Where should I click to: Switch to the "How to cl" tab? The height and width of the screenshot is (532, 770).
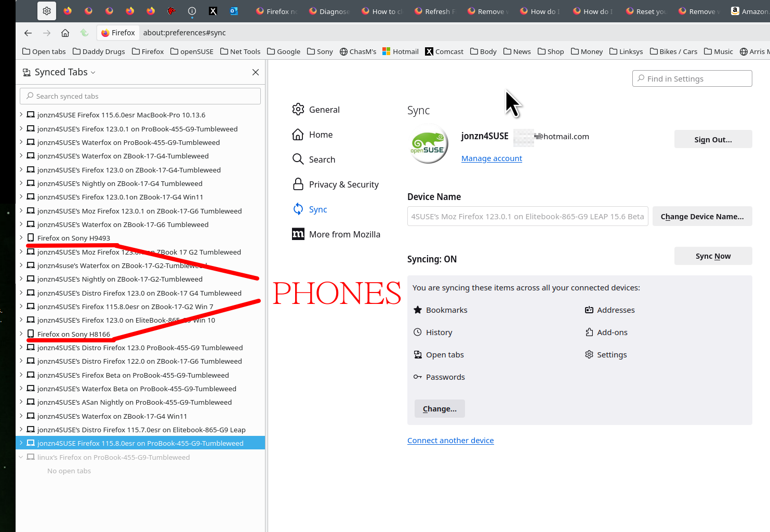383,11
